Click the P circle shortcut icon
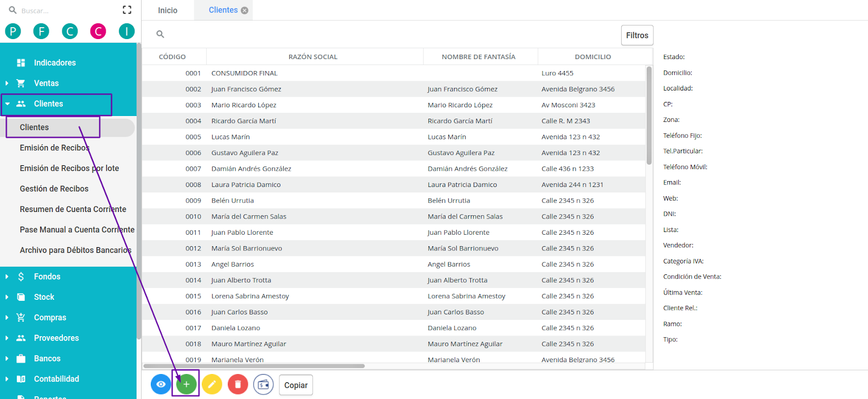The height and width of the screenshot is (399, 868). (13, 31)
